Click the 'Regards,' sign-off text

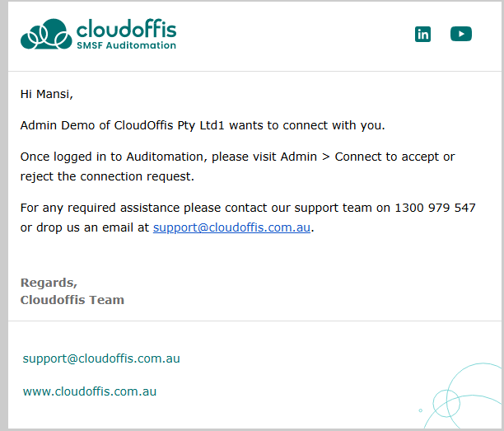[49, 283]
